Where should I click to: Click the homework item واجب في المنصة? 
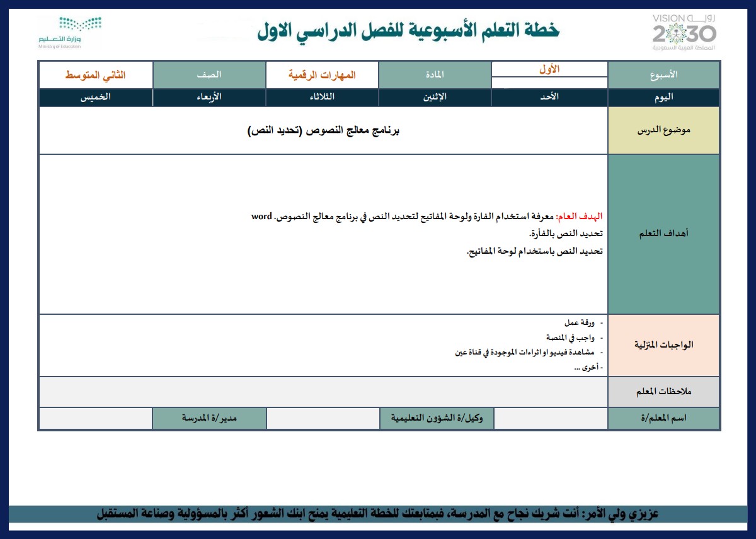click(571, 338)
